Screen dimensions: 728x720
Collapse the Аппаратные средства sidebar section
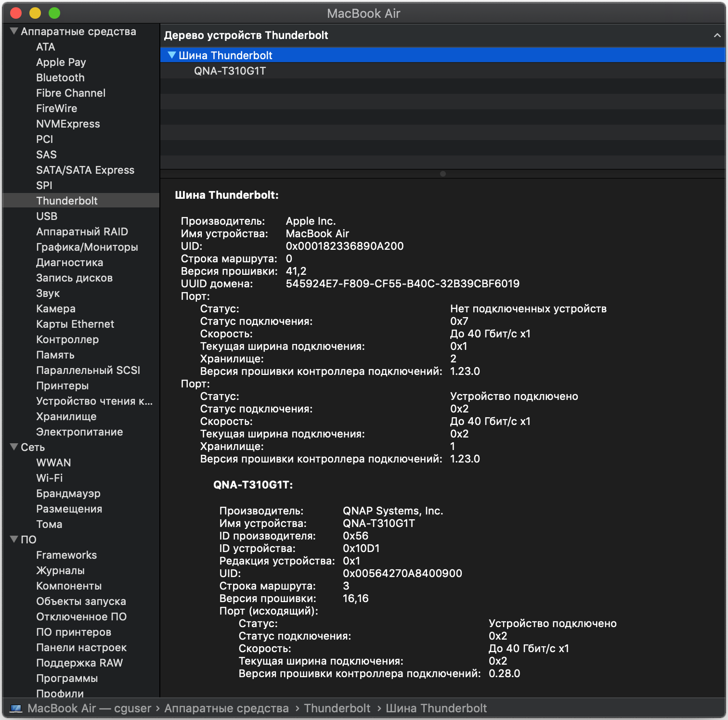coord(14,31)
